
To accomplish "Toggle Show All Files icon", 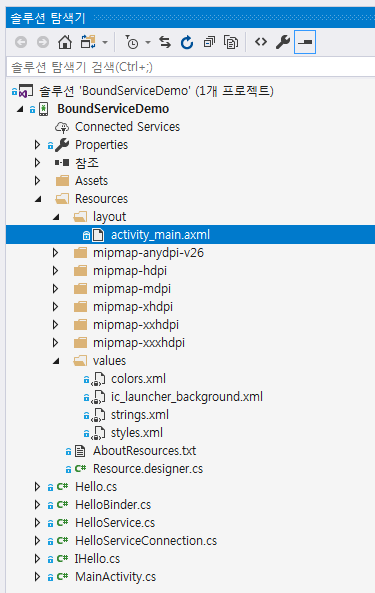I will [x=231, y=42].
